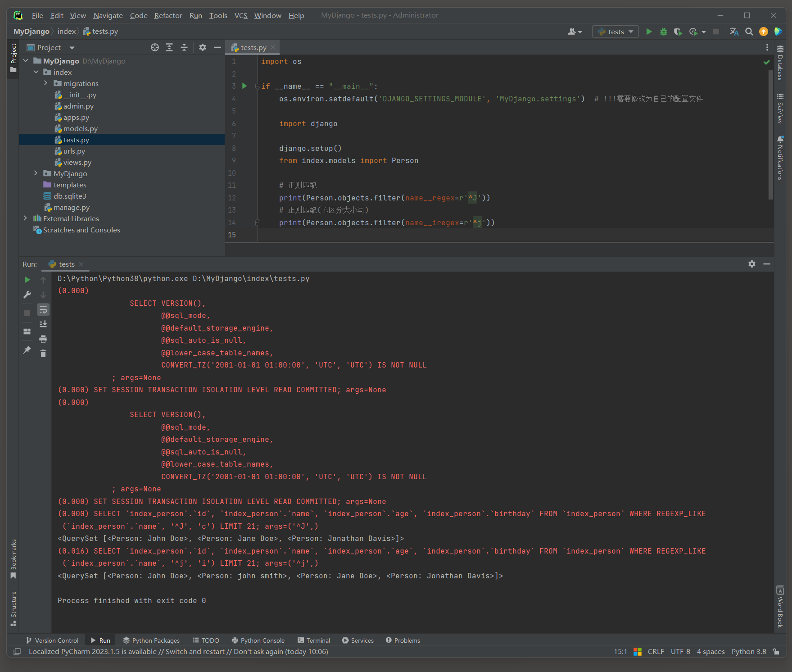Screen dimensions: 792x672
Task: Click the CRLF line separator indicator
Action: coord(656,652)
